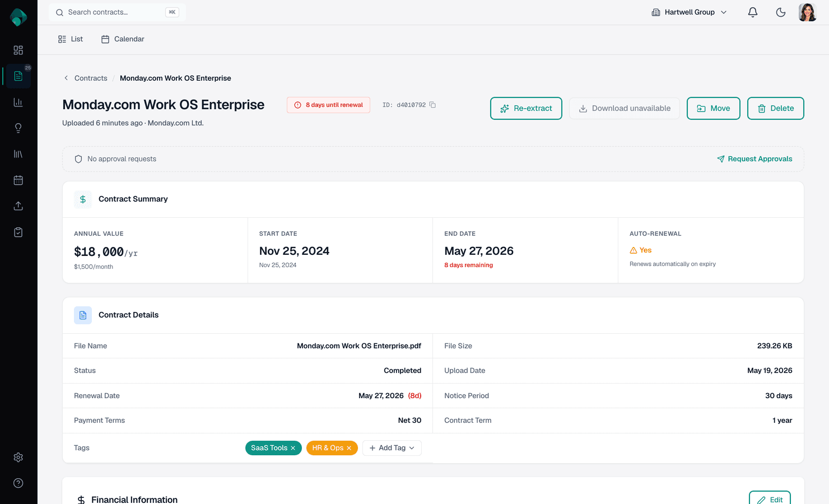Click the Move button

pos(714,109)
